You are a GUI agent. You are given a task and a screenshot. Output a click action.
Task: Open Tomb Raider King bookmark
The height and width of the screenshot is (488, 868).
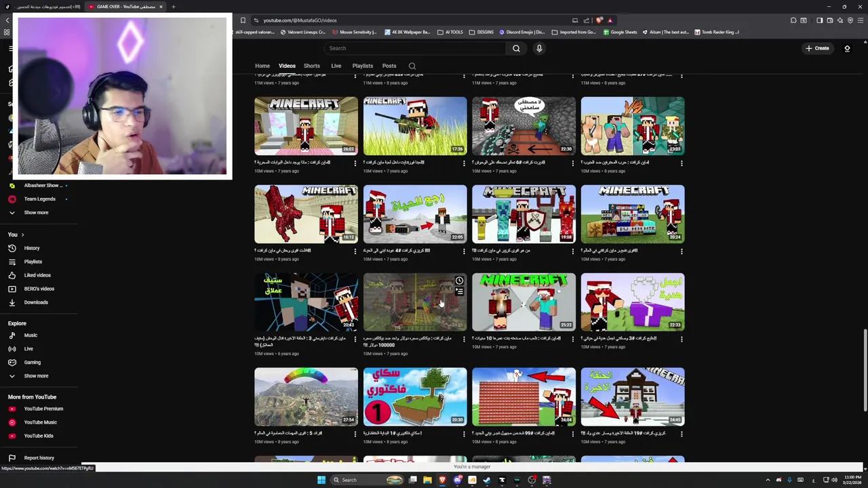pyautogui.click(x=717, y=32)
